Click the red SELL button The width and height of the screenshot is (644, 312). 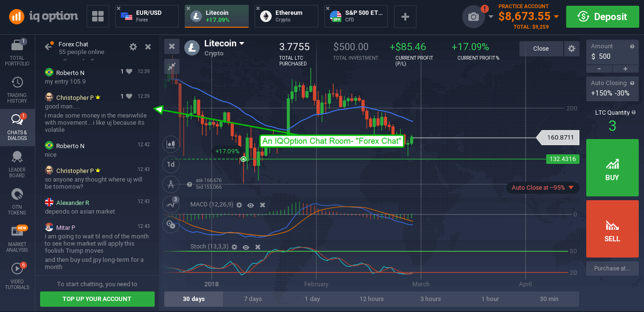(612, 229)
